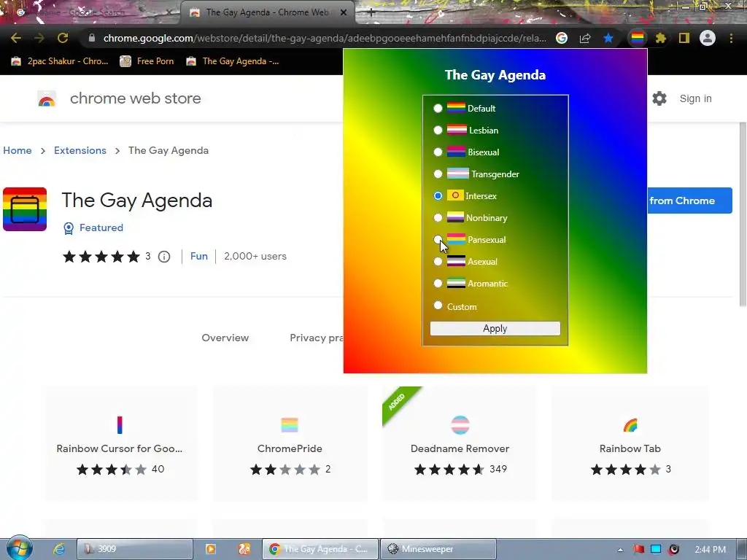Click the page vertical scrollbar
The image size is (747, 560).
tap(743, 214)
